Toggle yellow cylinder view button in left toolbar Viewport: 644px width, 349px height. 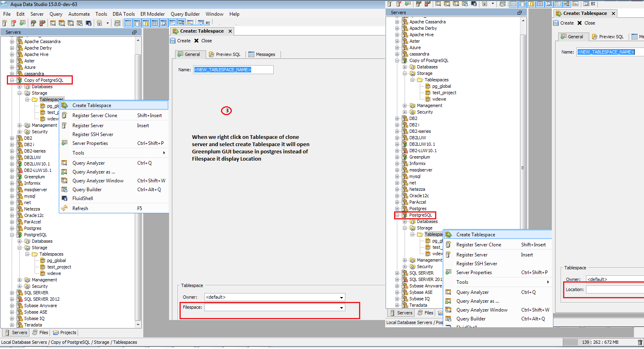(x=146, y=23)
